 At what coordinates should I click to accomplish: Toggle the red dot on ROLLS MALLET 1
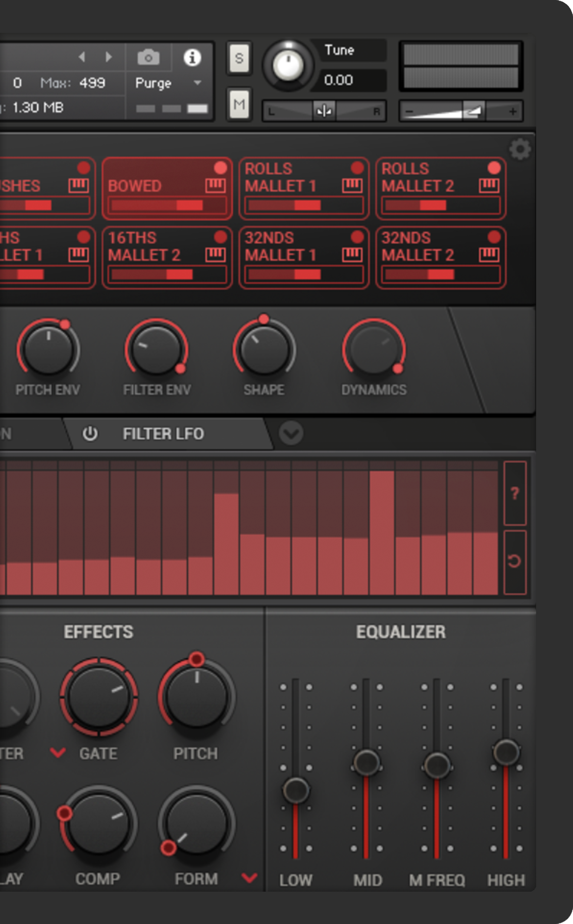click(x=357, y=168)
